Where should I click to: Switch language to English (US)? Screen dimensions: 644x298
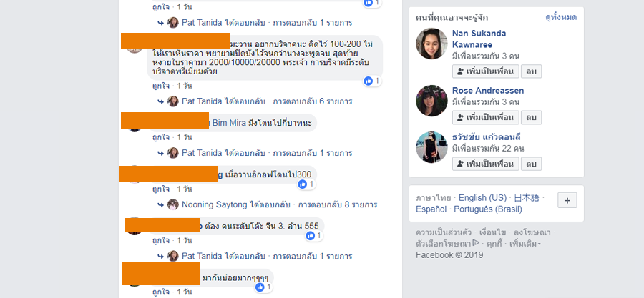pos(482,198)
